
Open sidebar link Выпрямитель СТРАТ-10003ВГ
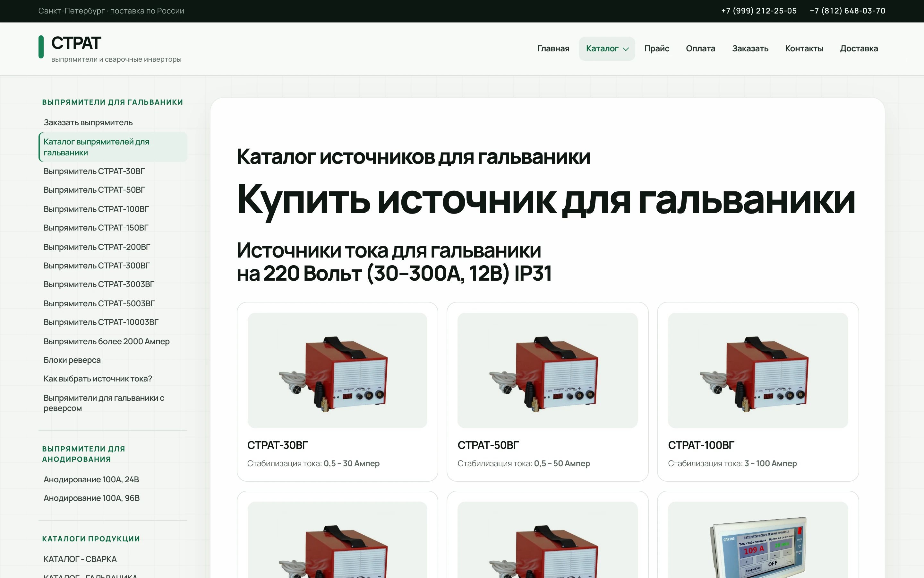click(x=113, y=322)
